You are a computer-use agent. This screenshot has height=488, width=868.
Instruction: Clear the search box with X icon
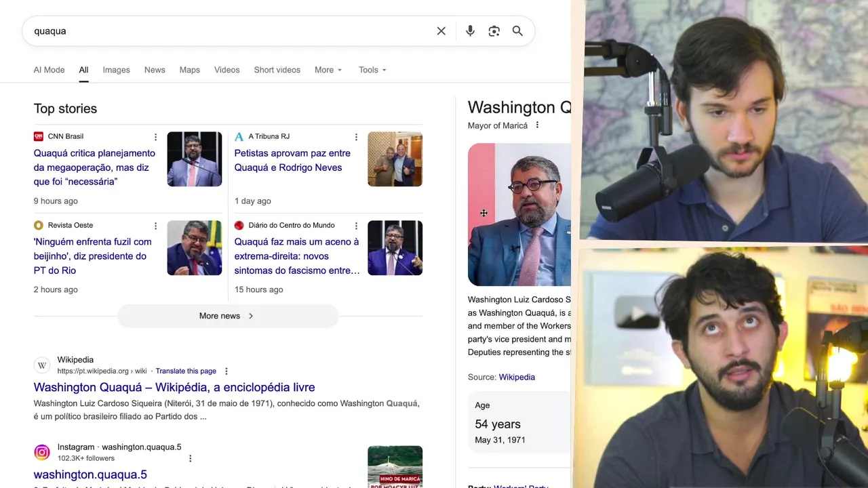[441, 31]
